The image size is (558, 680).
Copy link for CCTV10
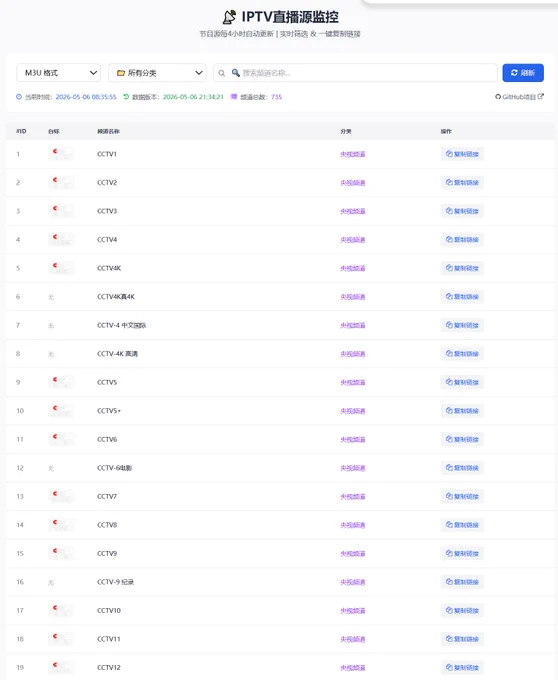point(462,611)
